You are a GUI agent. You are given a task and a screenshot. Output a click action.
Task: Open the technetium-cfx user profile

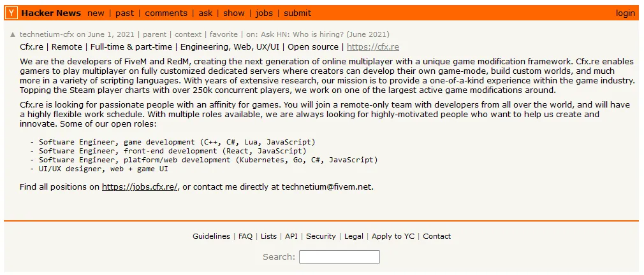tap(47, 34)
